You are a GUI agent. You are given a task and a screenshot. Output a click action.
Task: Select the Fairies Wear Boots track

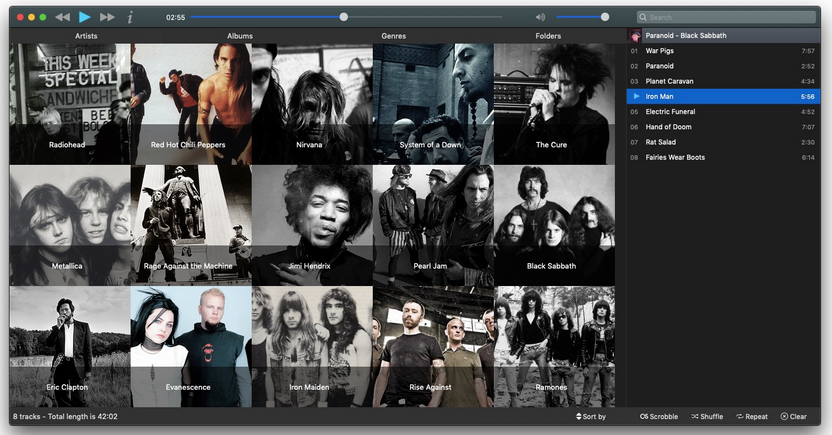(723, 158)
